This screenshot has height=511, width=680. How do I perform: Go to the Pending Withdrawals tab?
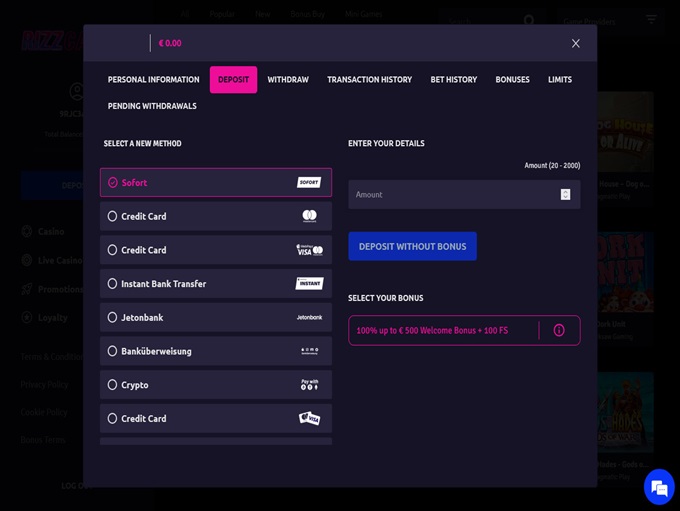click(152, 106)
